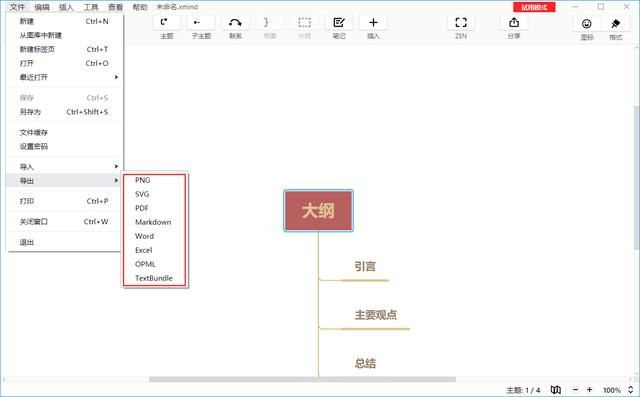Select the central 大纲 topic node

click(x=318, y=211)
